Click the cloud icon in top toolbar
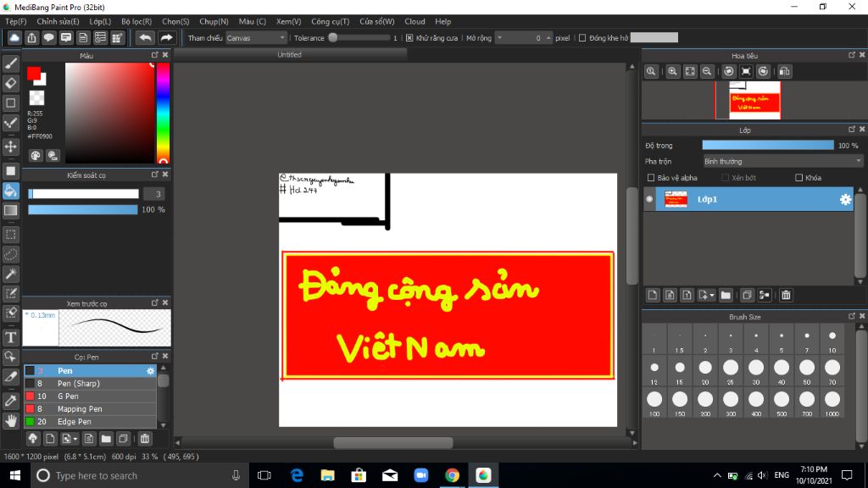The height and width of the screenshot is (488, 868). pyautogui.click(x=14, y=37)
